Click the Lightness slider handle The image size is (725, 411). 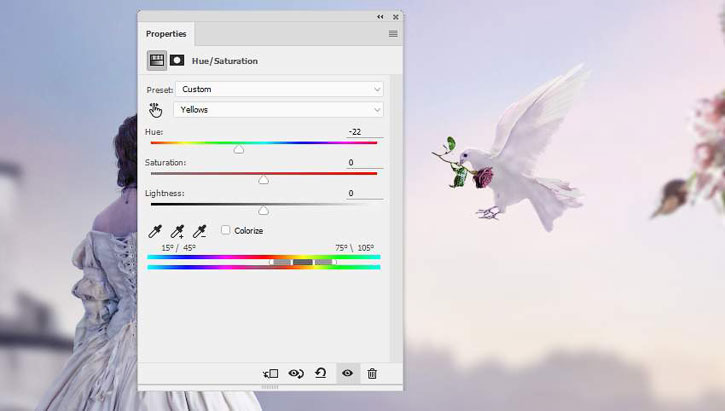[264, 210]
